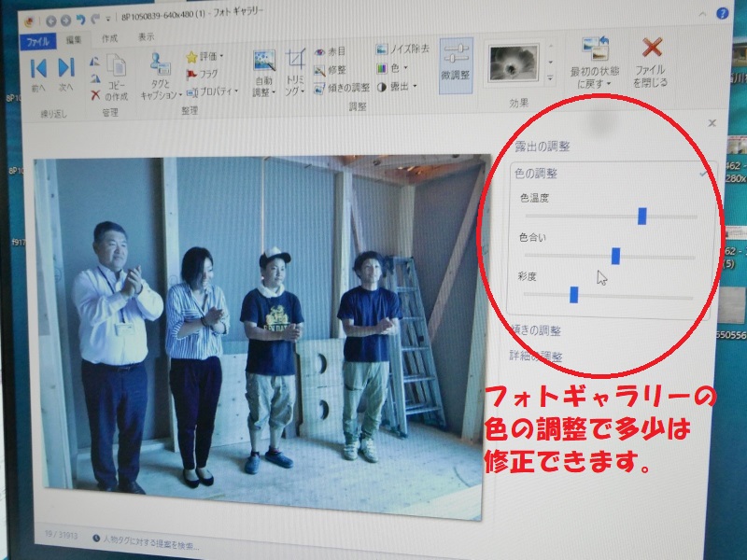747x560 pixels.
Task: Click the Forward arrow in quick access toolbar
Action: coord(65,21)
